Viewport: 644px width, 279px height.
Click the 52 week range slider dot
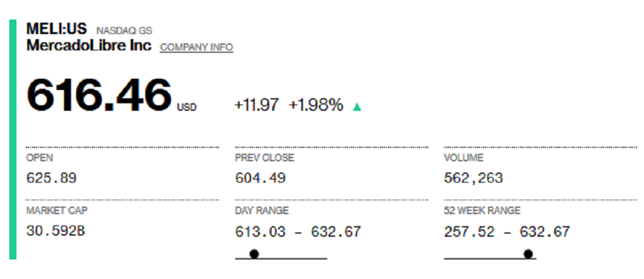point(528,254)
